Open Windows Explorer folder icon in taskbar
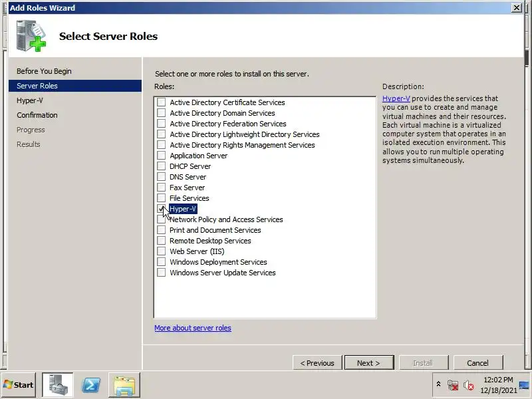This screenshot has height=399, width=532. [x=124, y=386]
